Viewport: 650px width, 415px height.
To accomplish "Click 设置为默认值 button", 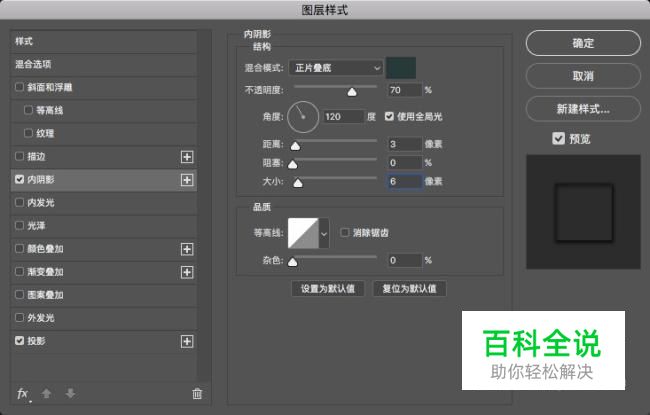I will point(327,289).
